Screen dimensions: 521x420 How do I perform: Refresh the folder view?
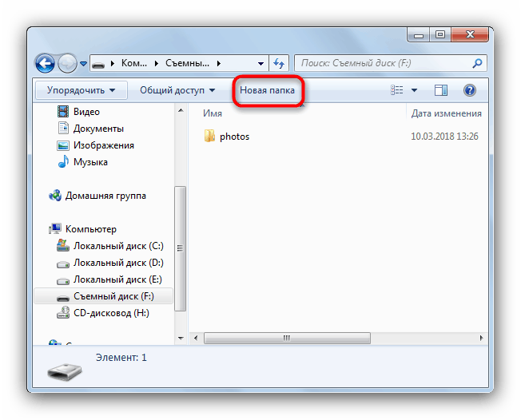click(x=279, y=63)
